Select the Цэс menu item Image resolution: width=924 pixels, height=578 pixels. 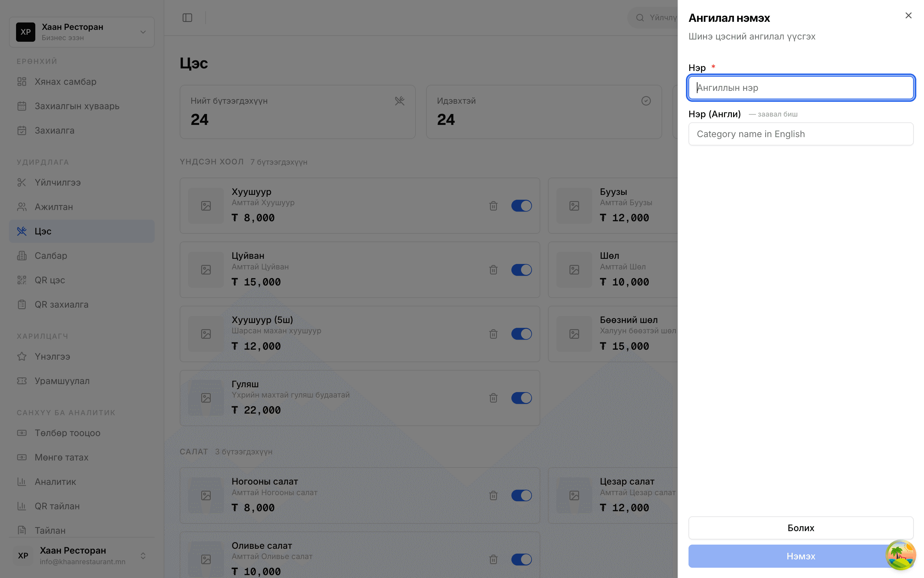pos(82,231)
